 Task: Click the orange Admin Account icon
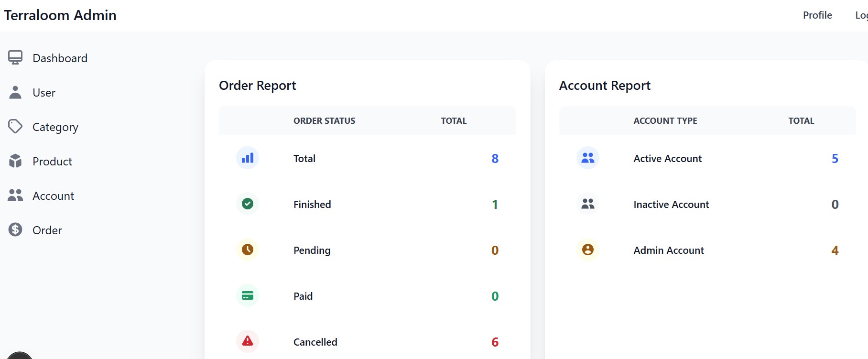(588, 250)
